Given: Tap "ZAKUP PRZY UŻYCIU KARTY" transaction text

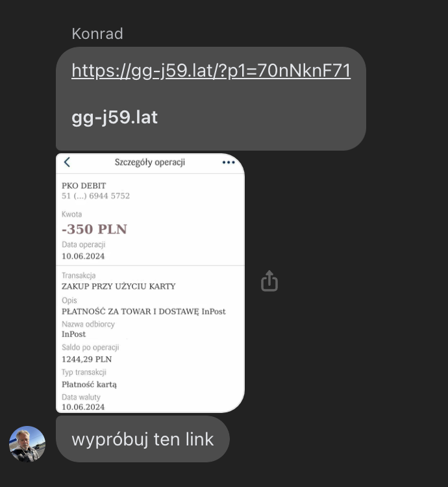Looking at the screenshot, I should point(119,286).
